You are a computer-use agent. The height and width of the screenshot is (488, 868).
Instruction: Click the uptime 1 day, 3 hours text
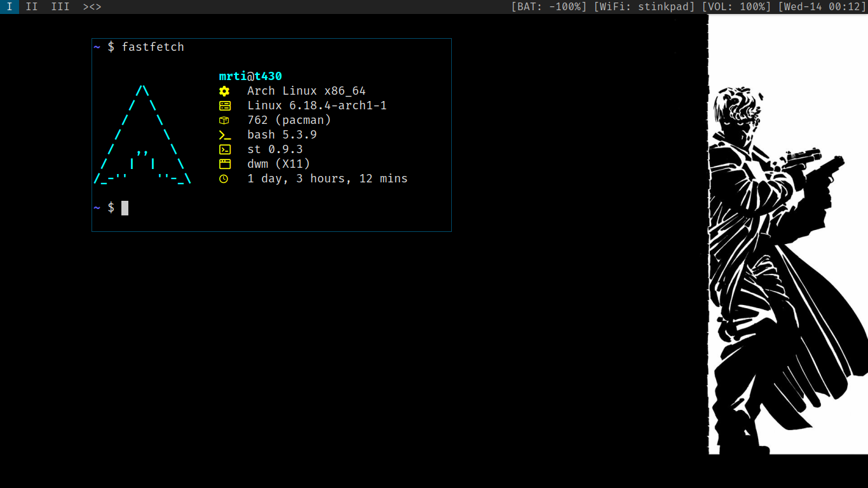click(327, 179)
